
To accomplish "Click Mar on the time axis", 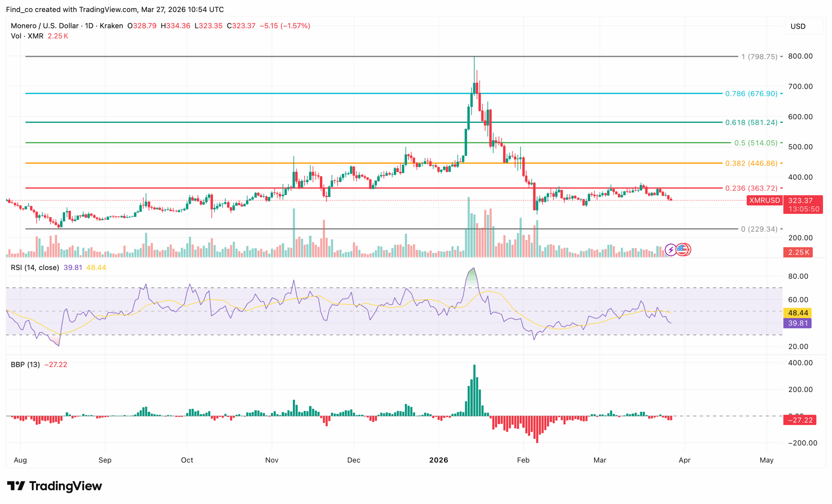I will coord(600,460).
